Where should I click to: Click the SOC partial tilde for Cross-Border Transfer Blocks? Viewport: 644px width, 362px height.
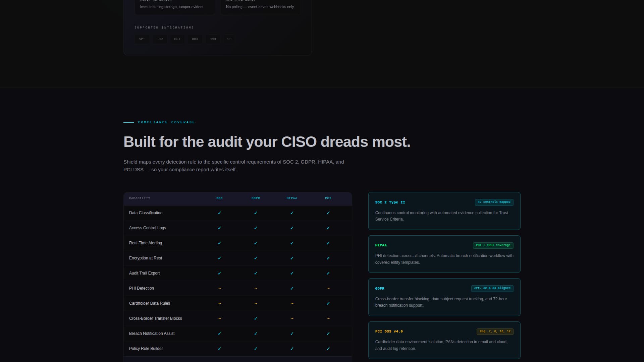pos(219,318)
